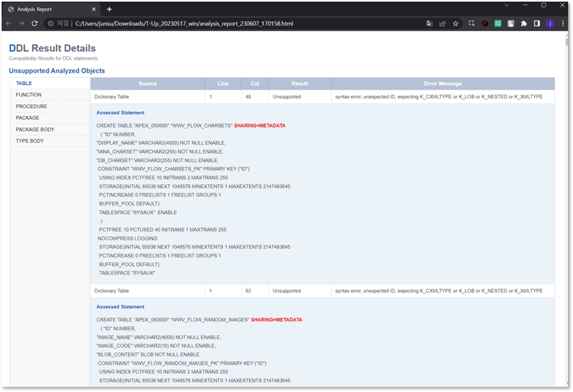
Task: Open the Chrome three-dot menu
Action: click(x=563, y=24)
